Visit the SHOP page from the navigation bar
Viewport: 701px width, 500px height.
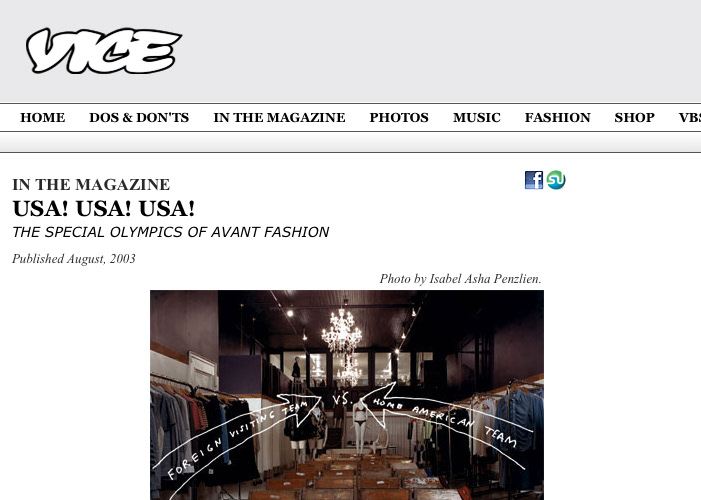634,118
